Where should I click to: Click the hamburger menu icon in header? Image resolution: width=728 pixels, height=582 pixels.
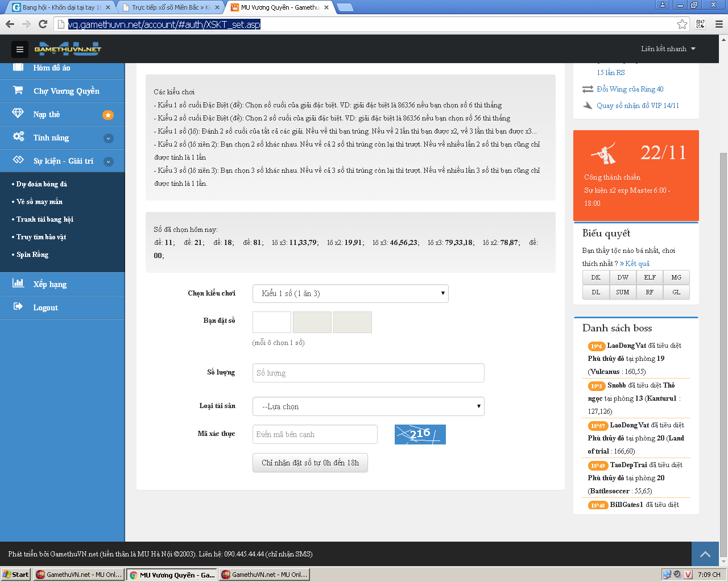[19, 49]
